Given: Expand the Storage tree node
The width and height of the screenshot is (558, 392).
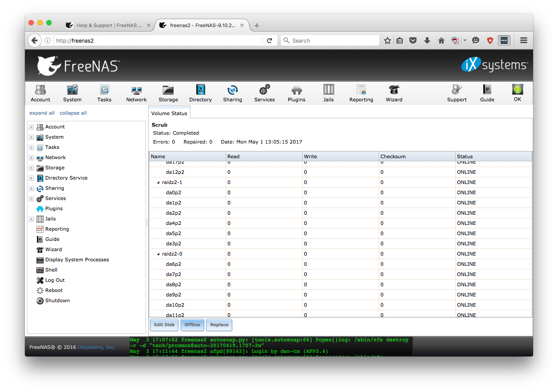Looking at the screenshot, I should pyautogui.click(x=31, y=168).
